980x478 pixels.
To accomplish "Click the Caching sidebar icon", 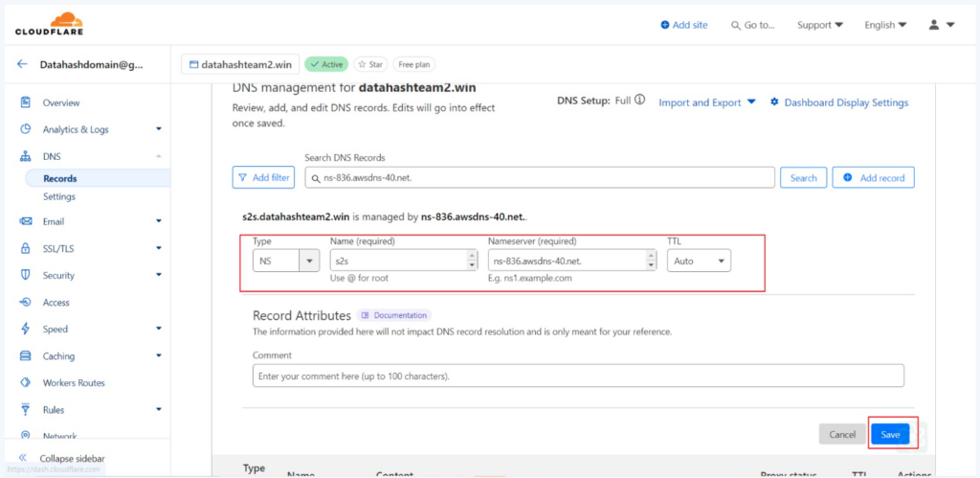I will pos(26,356).
